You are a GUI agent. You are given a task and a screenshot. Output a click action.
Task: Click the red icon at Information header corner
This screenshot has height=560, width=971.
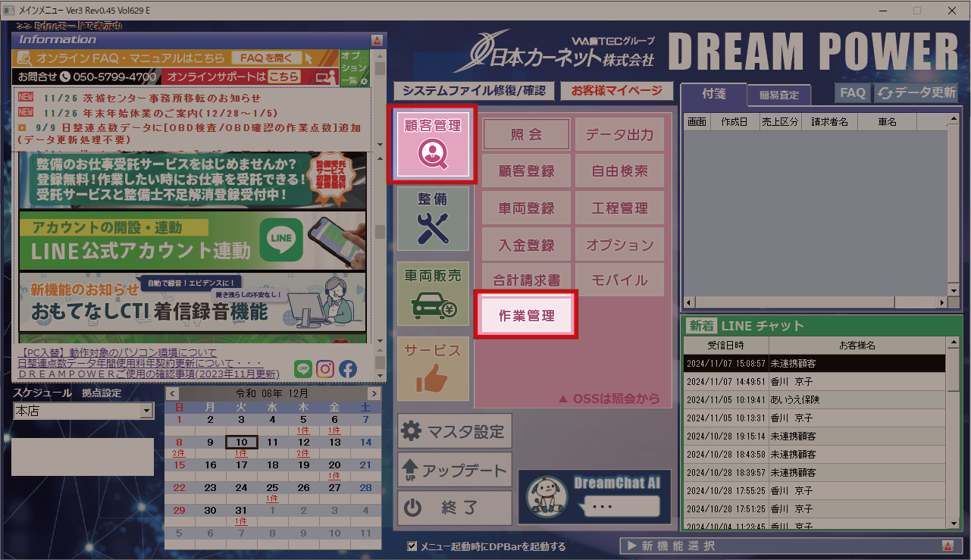(x=377, y=39)
